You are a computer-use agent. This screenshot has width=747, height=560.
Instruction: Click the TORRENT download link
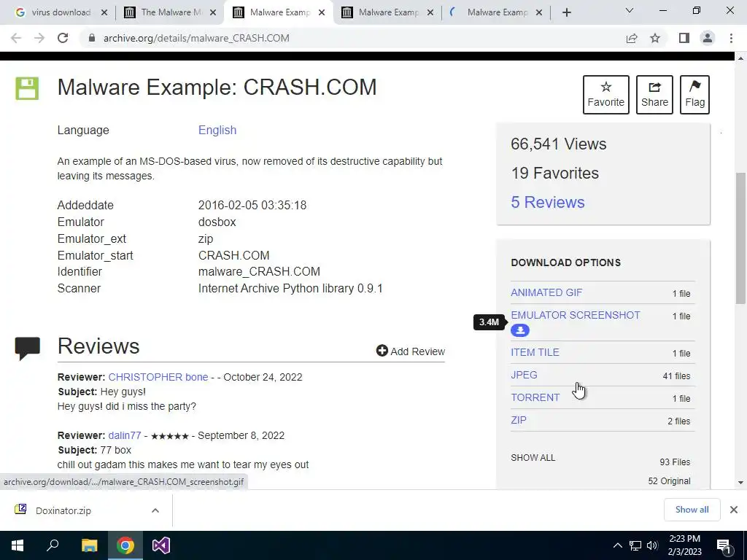pos(535,397)
